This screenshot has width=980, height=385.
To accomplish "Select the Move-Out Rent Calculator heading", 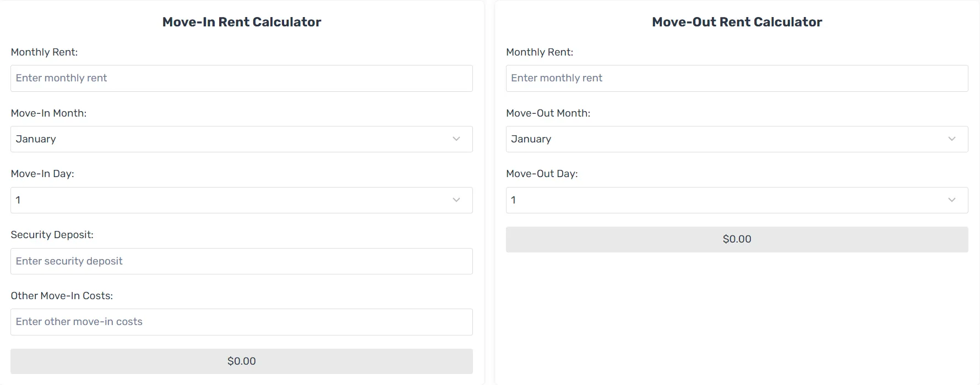I will click(737, 22).
